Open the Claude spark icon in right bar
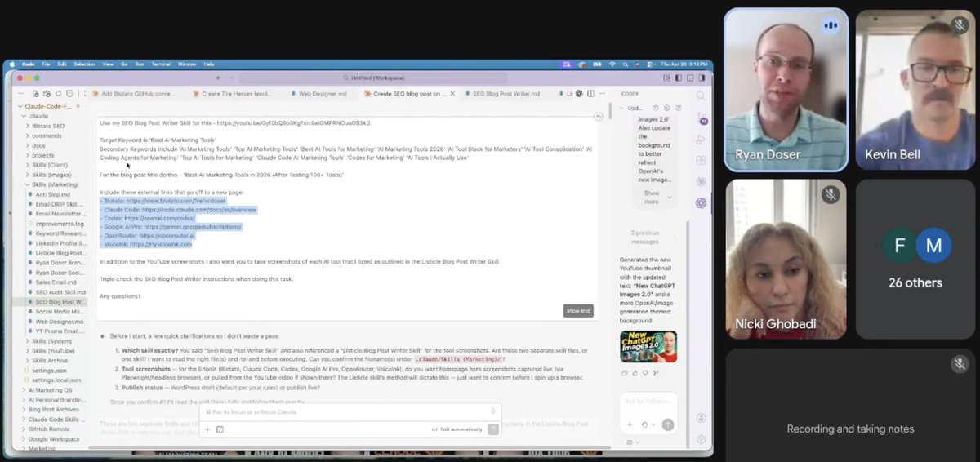The image size is (980, 462). (x=701, y=182)
